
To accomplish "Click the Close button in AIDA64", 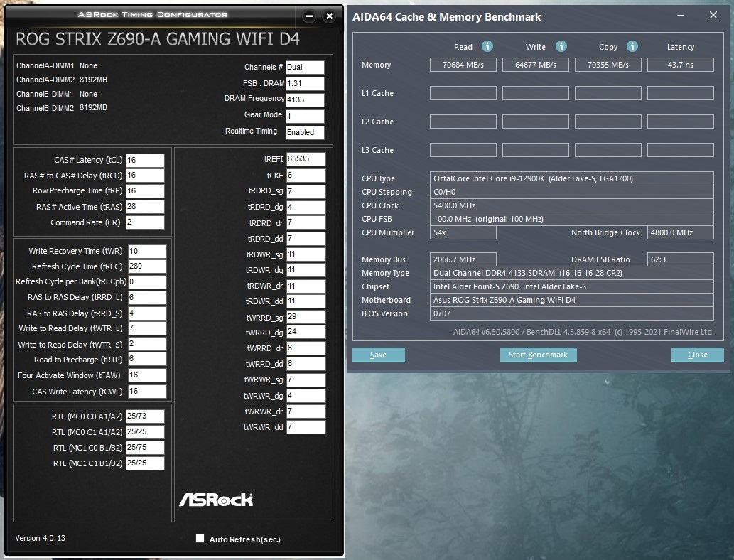I will (698, 355).
